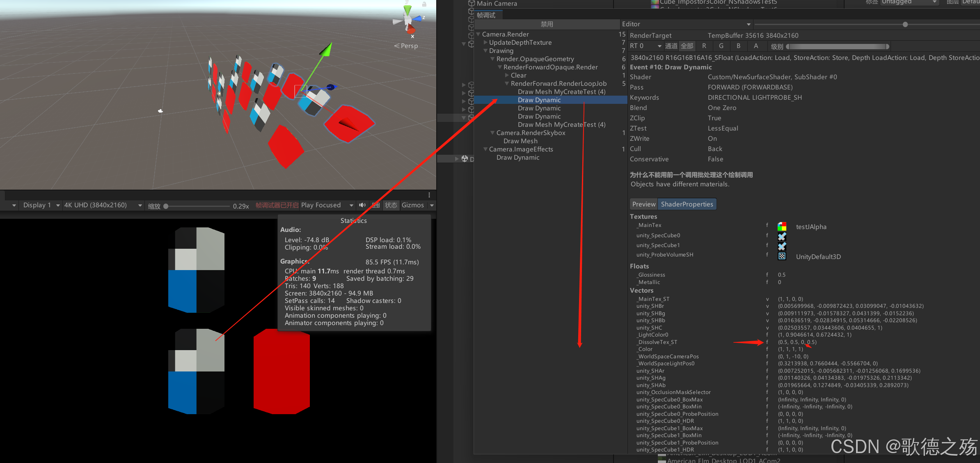Image resolution: width=980 pixels, height=463 pixels.
Task: Click the testJAlpha texture thumbnail
Action: click(782, 227)
